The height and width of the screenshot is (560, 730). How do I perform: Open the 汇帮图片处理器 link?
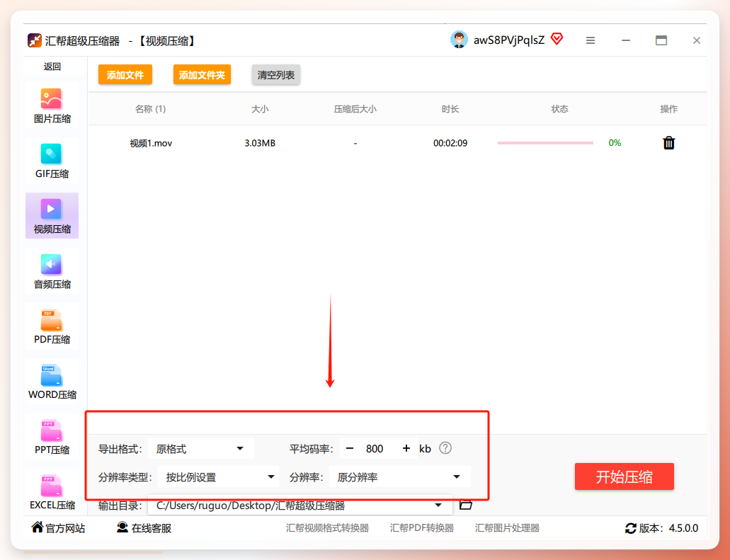click(507, 528)
